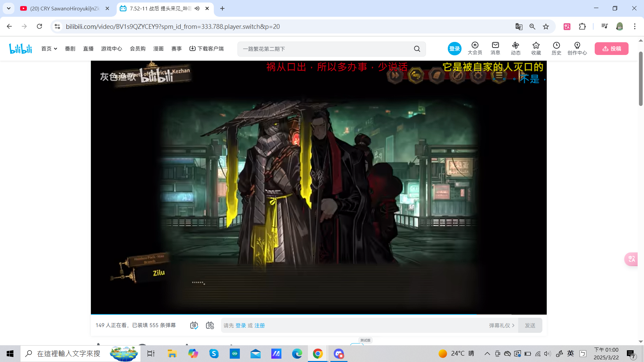Open Skype from the taskbar
Viewport: 644px width, 362px height.
click(214, 354)
